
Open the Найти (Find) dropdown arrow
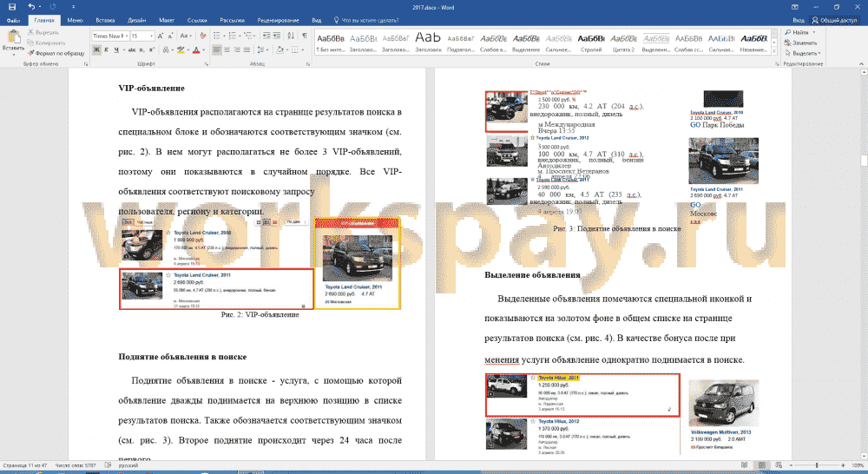click(x=814, y=33)
